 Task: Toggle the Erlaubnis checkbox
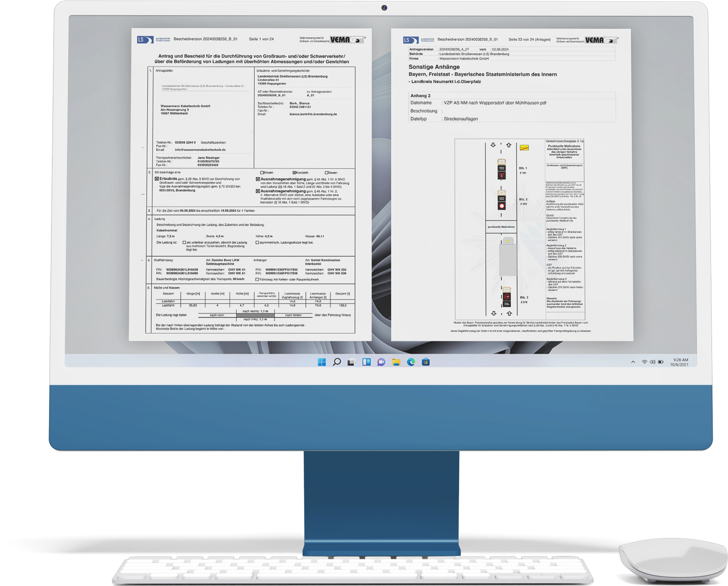point(157,179)
